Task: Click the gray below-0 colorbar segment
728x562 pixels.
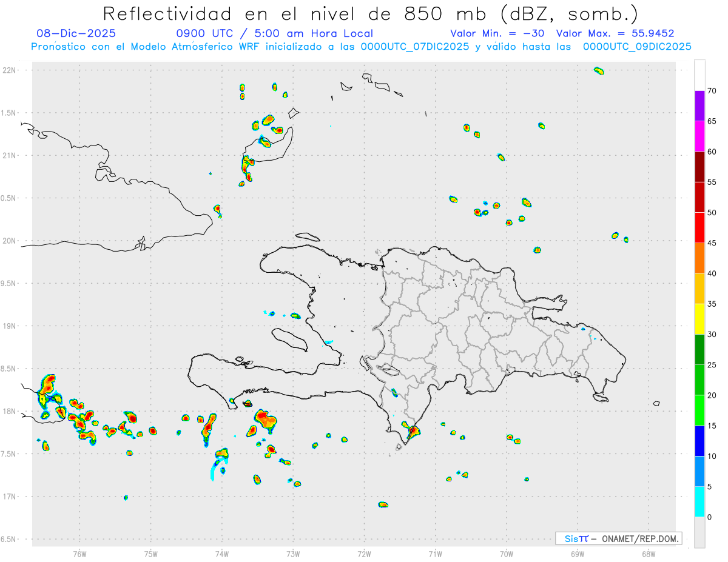Action: [x=699, y=532]
